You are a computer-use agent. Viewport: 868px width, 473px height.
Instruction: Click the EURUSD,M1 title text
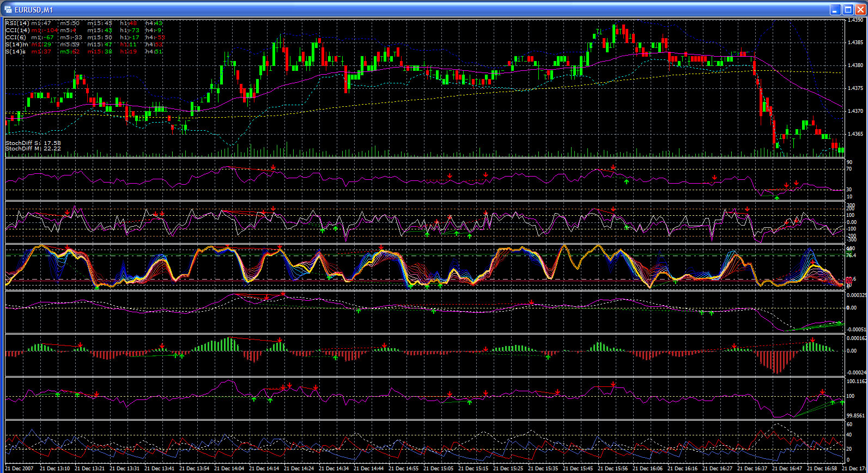(33, 10)
